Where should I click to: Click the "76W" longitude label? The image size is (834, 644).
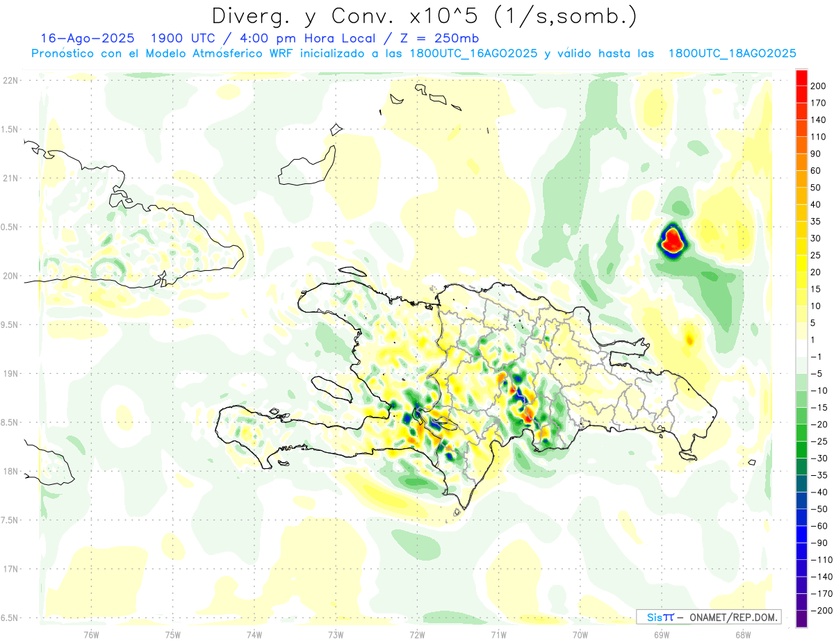[92, 634]
